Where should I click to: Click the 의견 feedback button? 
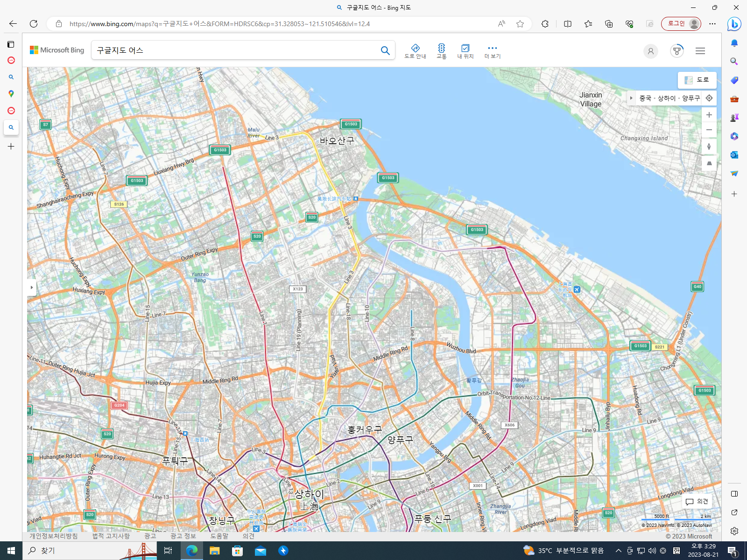click(x=697, y=502)
